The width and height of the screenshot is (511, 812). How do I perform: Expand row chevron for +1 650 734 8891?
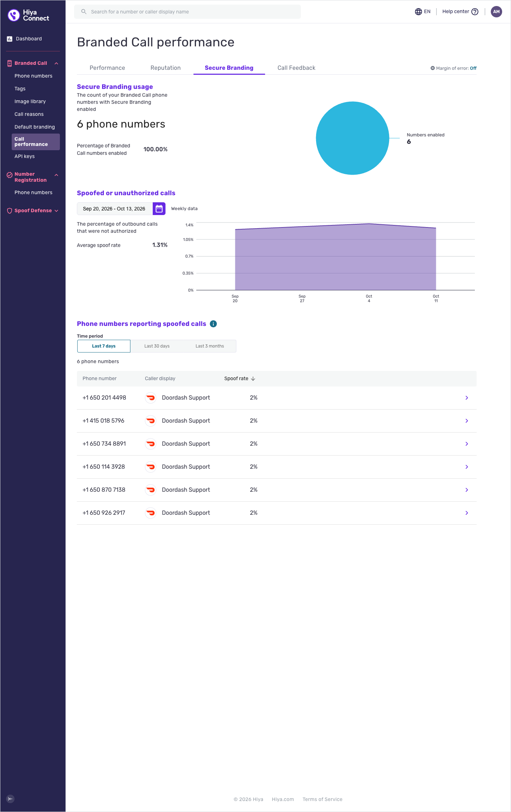pos(467,444)
